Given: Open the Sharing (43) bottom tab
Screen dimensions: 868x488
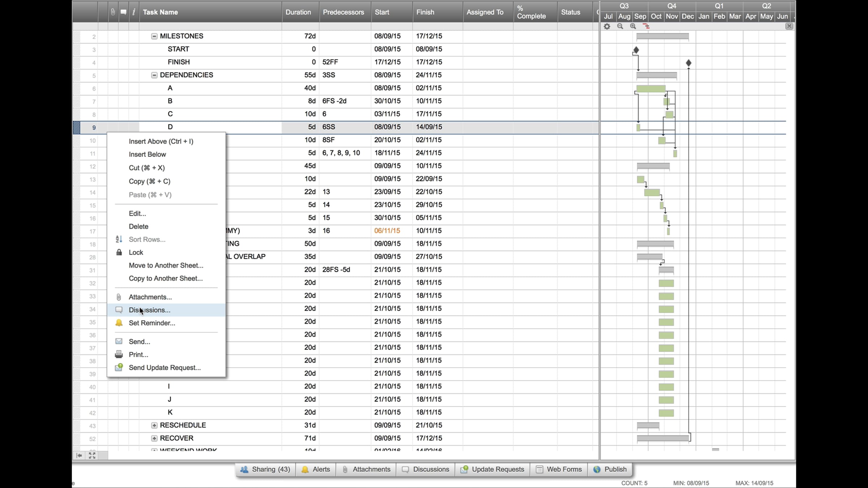Looking at the screenshot, I should 265,469.
